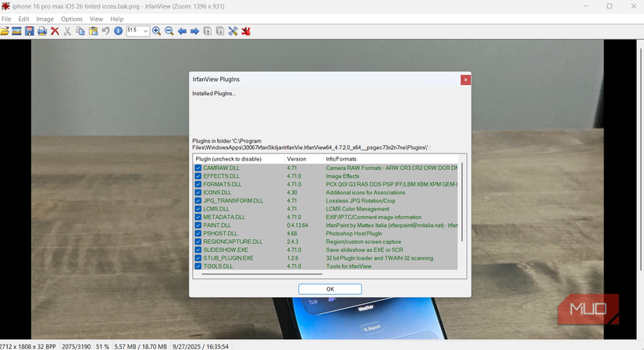Click the Zoom In magnifier icon
Viewport: 644px width, 350px height.
157,31
